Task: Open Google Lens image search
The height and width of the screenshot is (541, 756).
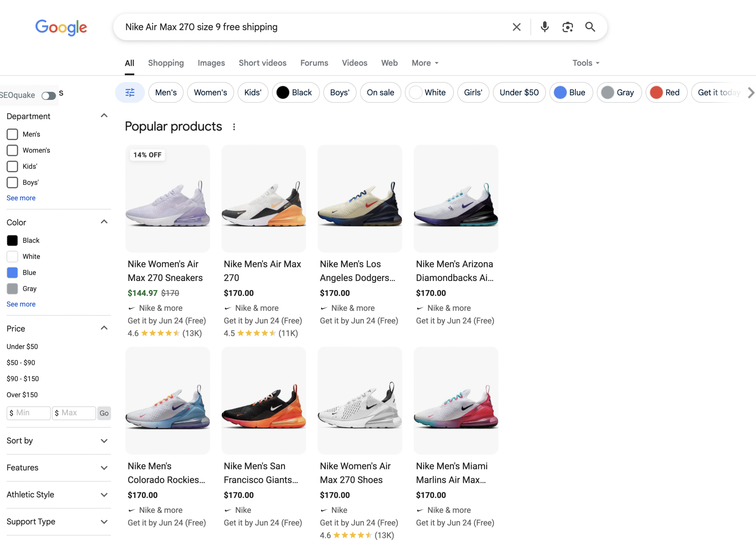Action: 567,27
